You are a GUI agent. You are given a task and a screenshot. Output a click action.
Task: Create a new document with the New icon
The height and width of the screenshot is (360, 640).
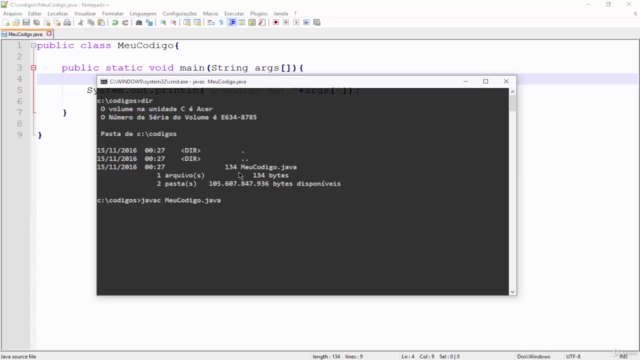click(x=6, y=22)
